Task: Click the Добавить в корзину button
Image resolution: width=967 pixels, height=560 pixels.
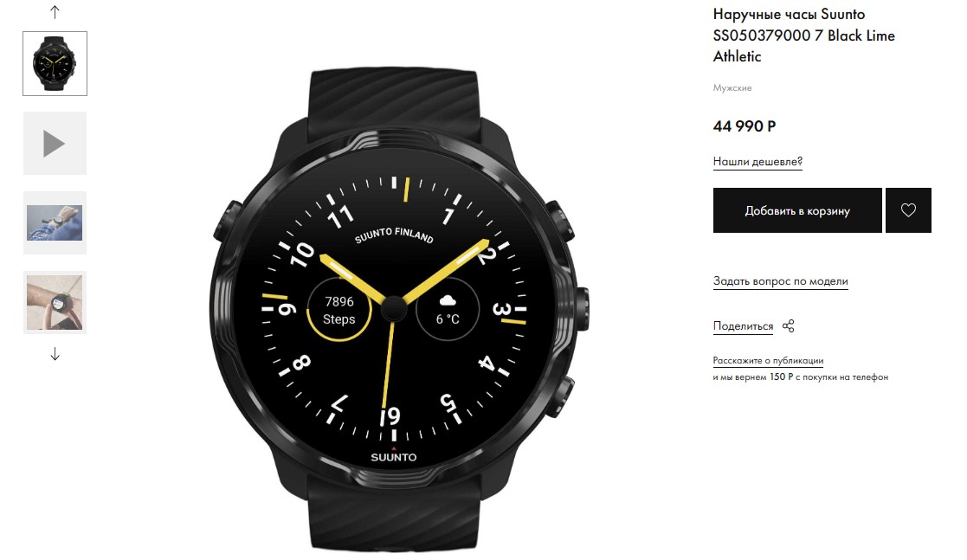Action: [x=797, y=210]
